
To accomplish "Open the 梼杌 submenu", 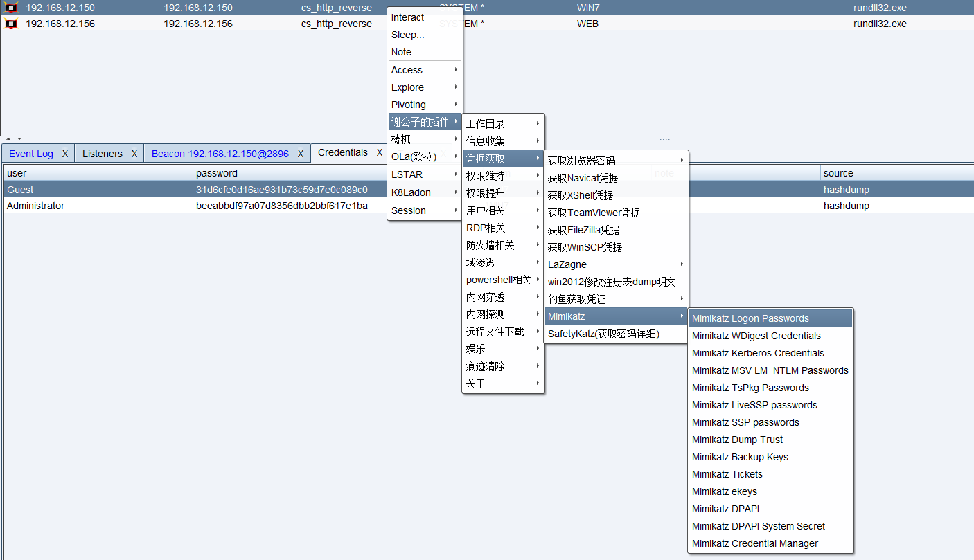I will click(425, 139).
